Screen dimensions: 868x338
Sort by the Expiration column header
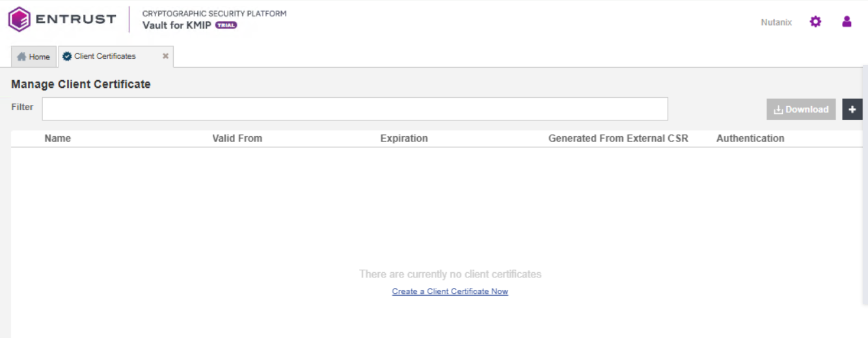pyautogui.click(x=404, y=138)
